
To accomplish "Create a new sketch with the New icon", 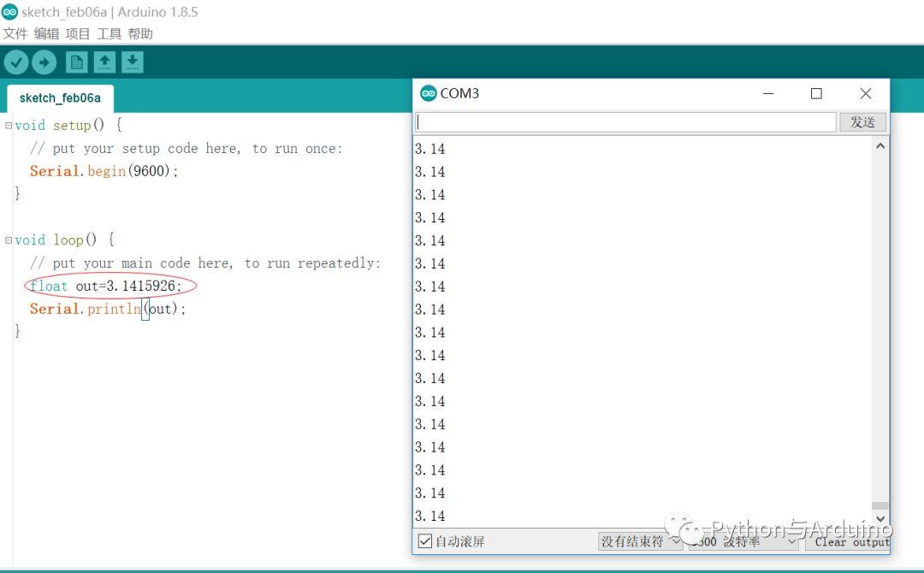I will (x=77, y=62).
